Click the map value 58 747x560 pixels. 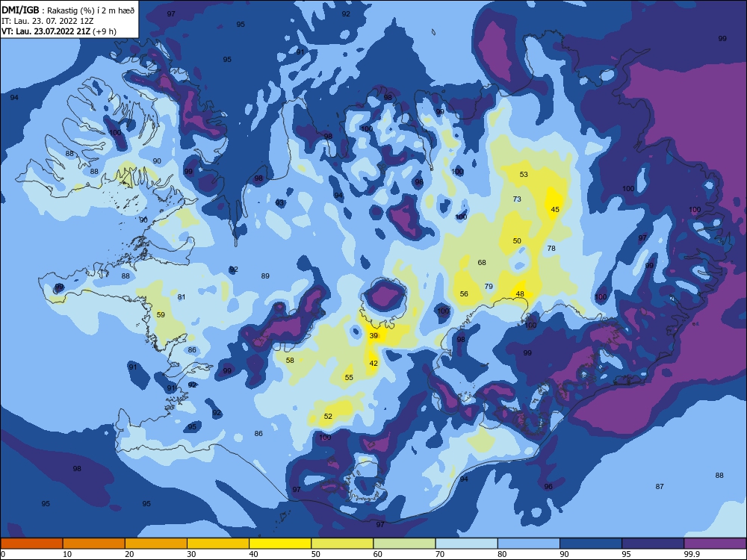click(290, 361)
